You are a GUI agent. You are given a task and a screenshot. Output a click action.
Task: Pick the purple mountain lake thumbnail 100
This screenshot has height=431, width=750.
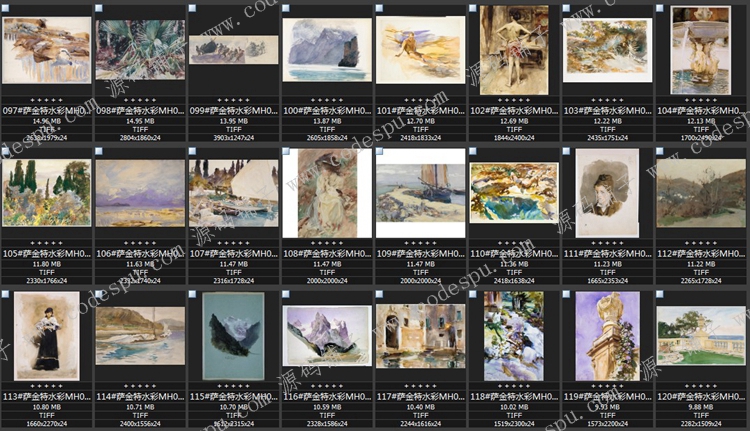click(x=327, y=50)
